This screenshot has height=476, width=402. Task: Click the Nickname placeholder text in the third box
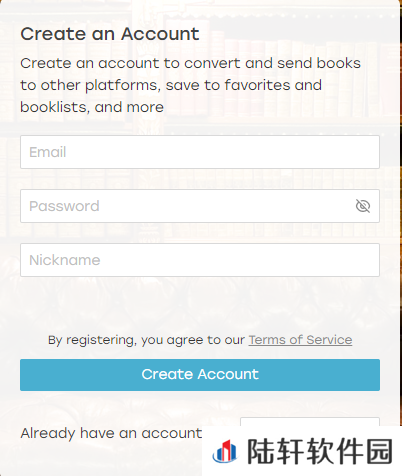pyautogui.click(x=65, y=260)
